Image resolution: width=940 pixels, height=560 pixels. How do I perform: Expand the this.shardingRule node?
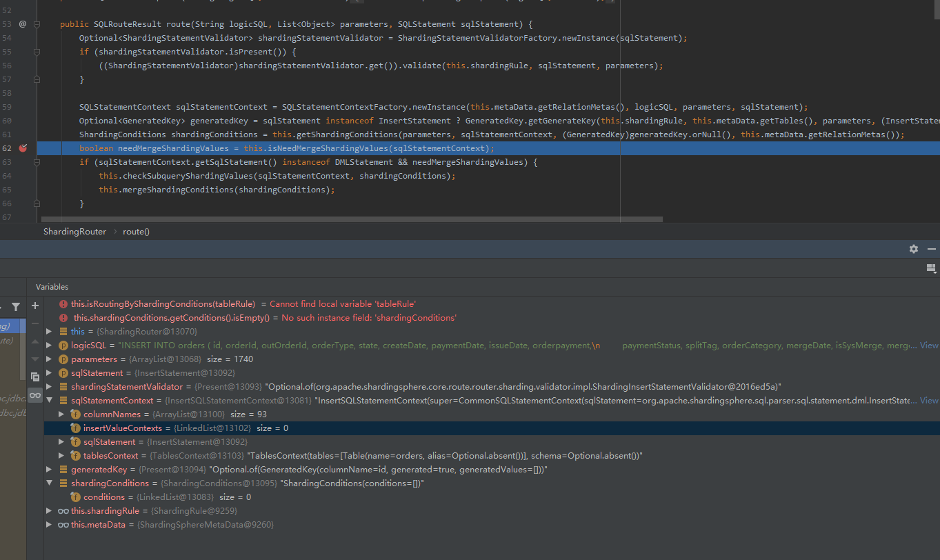pyautogui.click(x=48, y=510)
